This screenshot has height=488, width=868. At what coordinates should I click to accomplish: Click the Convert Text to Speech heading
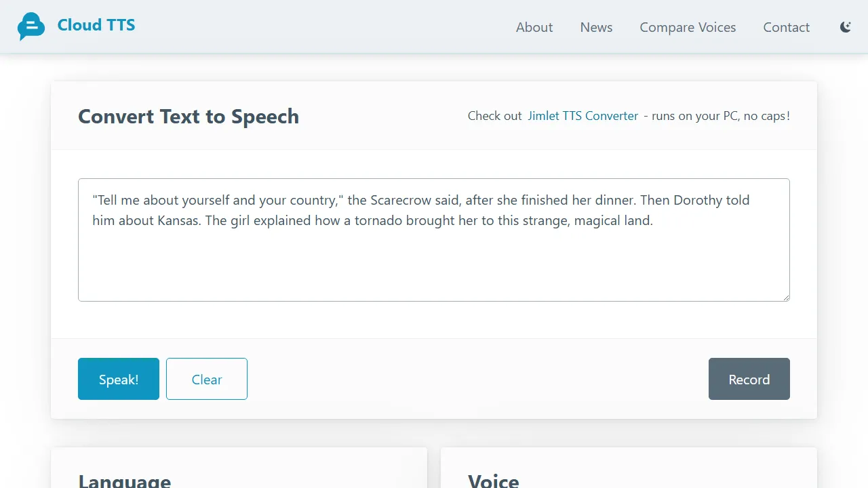[x=189, y=116]
